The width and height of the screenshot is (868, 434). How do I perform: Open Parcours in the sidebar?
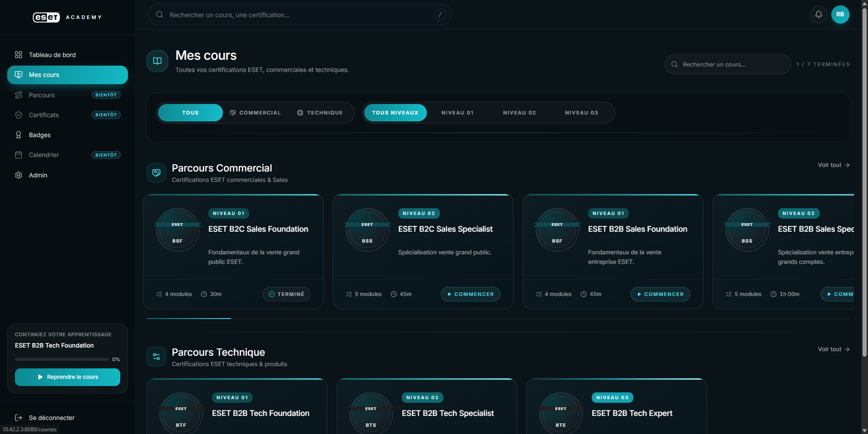[x=67, y=95]
